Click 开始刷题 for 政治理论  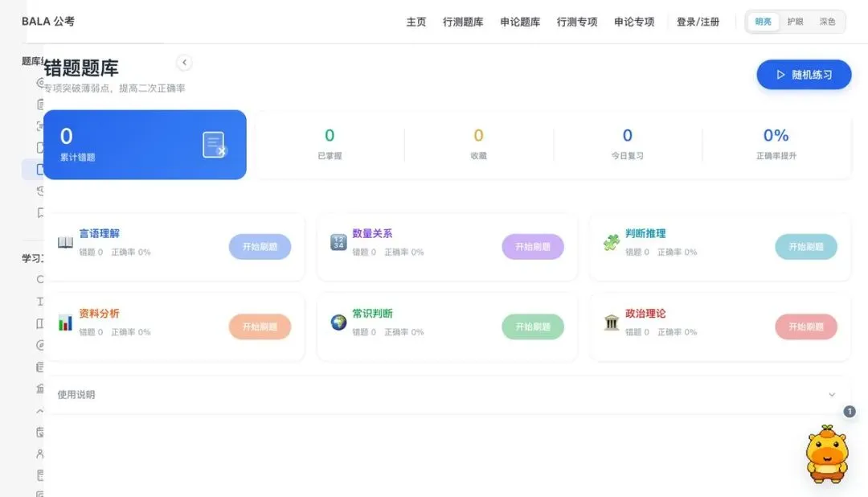pos(805,327)
